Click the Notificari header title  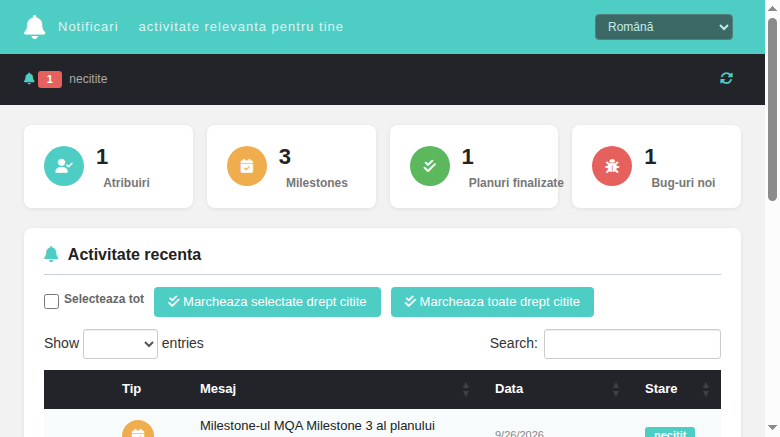88,27
